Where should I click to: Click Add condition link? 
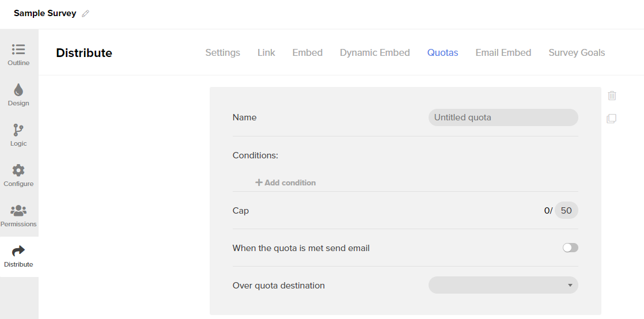click(286, 183)
